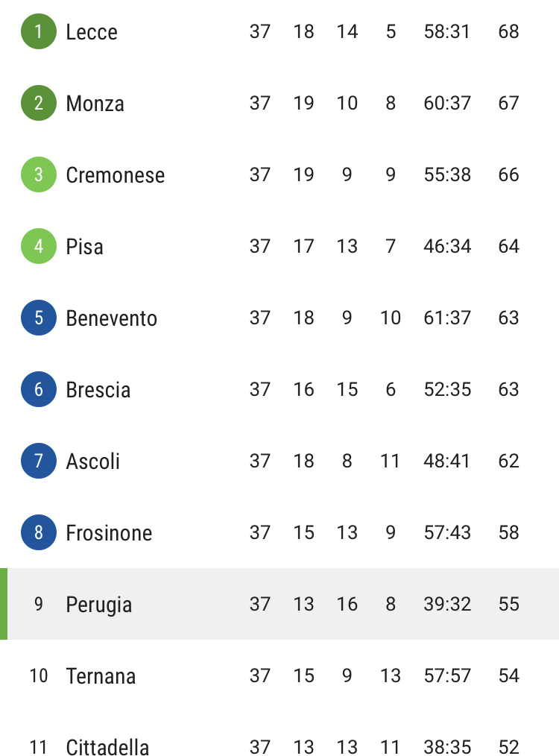Click the blue rank 8 badge
The width and height of the screenshot is (559, 756).
[39, 532]
